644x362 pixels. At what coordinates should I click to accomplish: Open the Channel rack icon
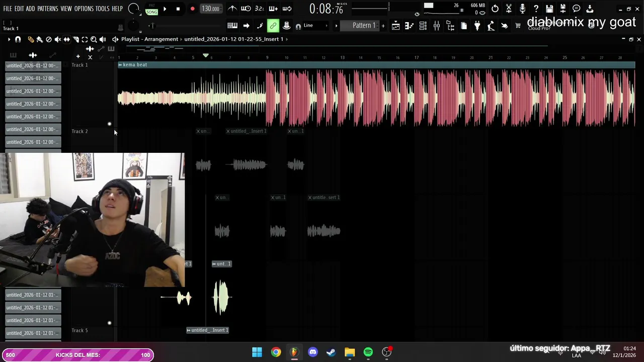[x=423, y=26]
